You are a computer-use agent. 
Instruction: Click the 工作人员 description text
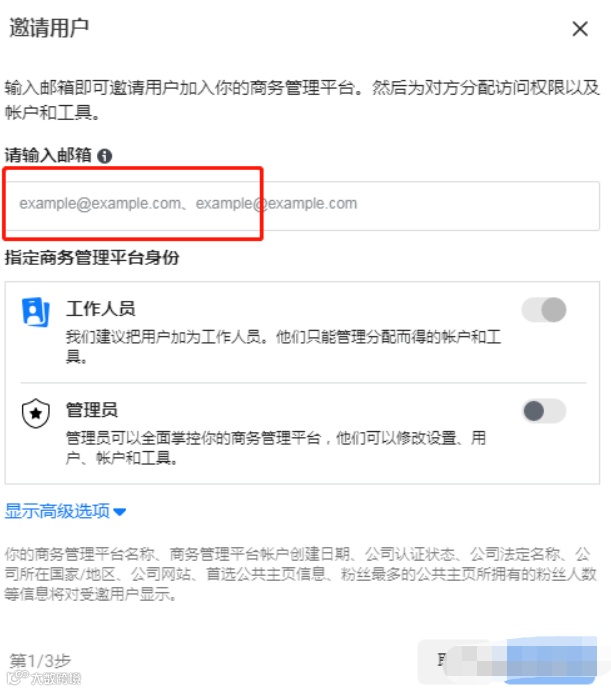click(283, 346)
